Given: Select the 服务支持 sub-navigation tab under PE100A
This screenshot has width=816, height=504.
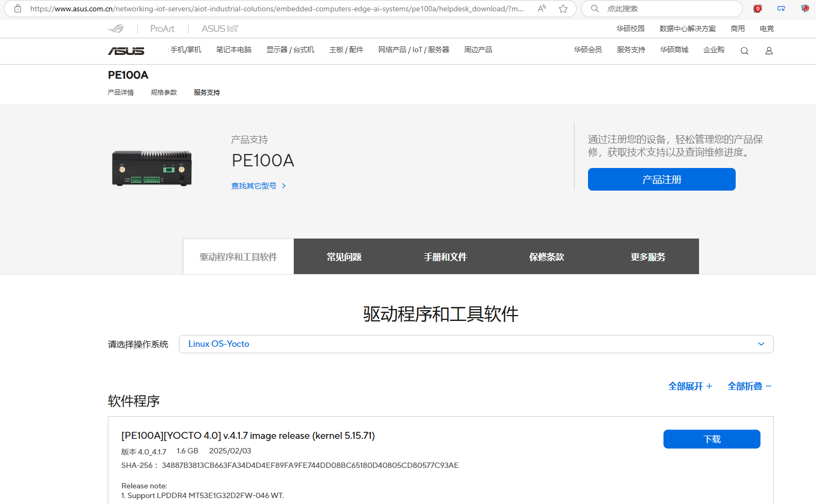Looking at the screenshot, I should 207,93.
